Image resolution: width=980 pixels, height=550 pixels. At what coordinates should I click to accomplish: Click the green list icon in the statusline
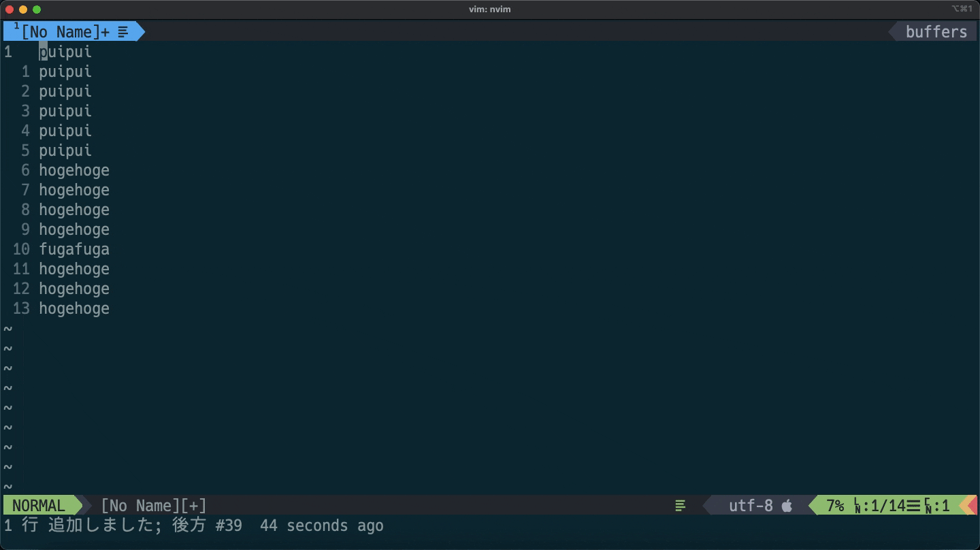pos(680,505)
